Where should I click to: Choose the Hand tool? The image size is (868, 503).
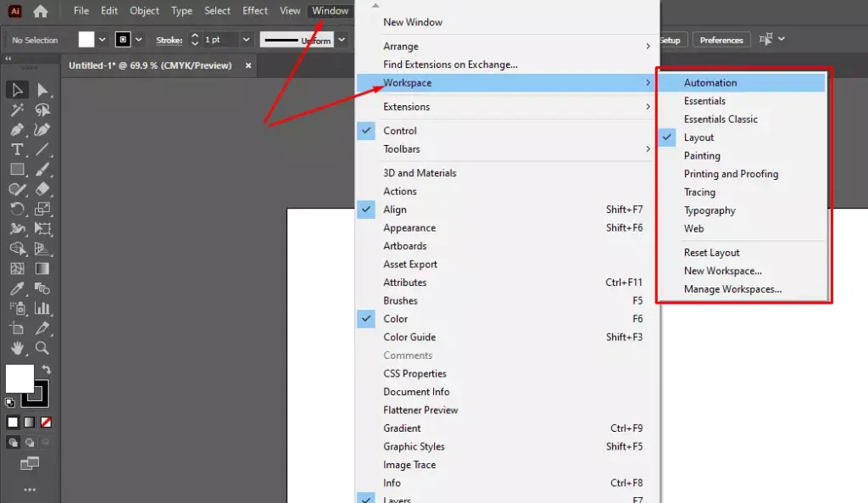click(17, 349)
